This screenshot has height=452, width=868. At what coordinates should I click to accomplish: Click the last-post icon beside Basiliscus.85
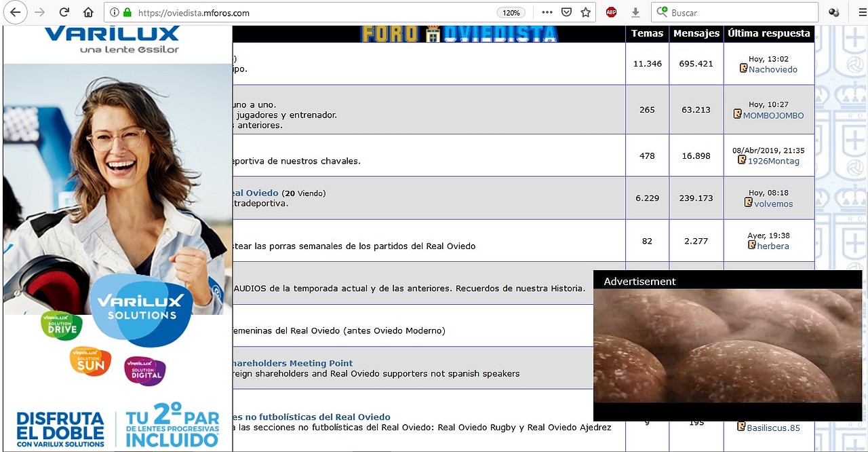coord(741,427)
